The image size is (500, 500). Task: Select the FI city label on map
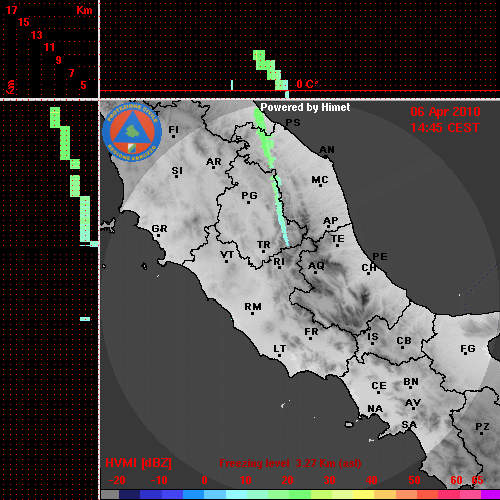(x=173, y=130)
